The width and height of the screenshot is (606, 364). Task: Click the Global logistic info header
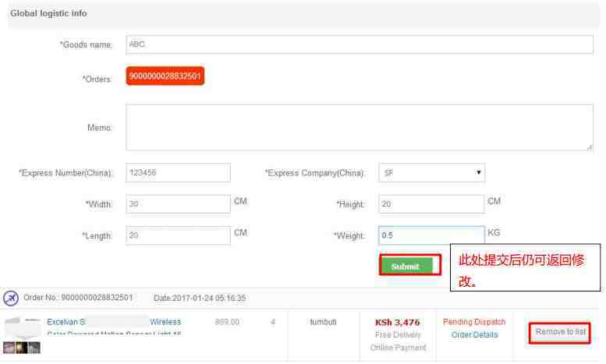point(48,13)
